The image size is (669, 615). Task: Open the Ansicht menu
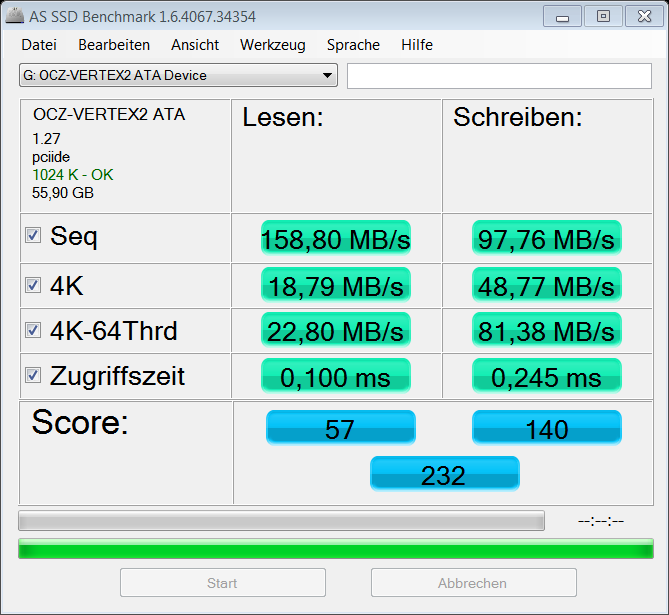coord(195,45)
